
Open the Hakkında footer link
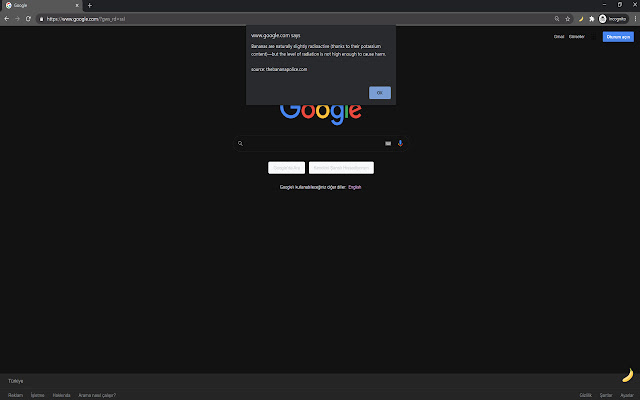pyautogui.click(x=61, y=395)
